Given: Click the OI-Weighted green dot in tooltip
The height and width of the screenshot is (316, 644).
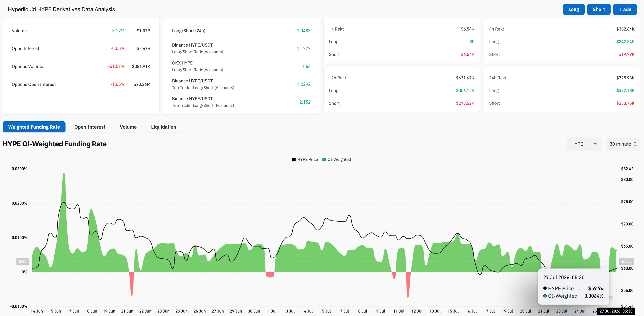Looking at the screenshot, I should point(545,296).
